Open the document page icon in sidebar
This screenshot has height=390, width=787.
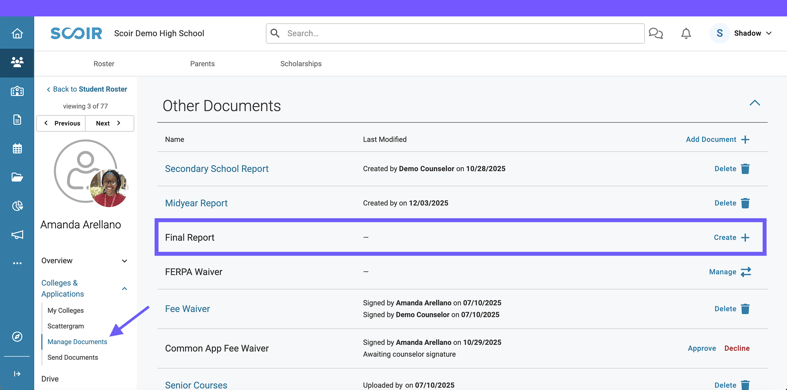[x=17, y=119]
